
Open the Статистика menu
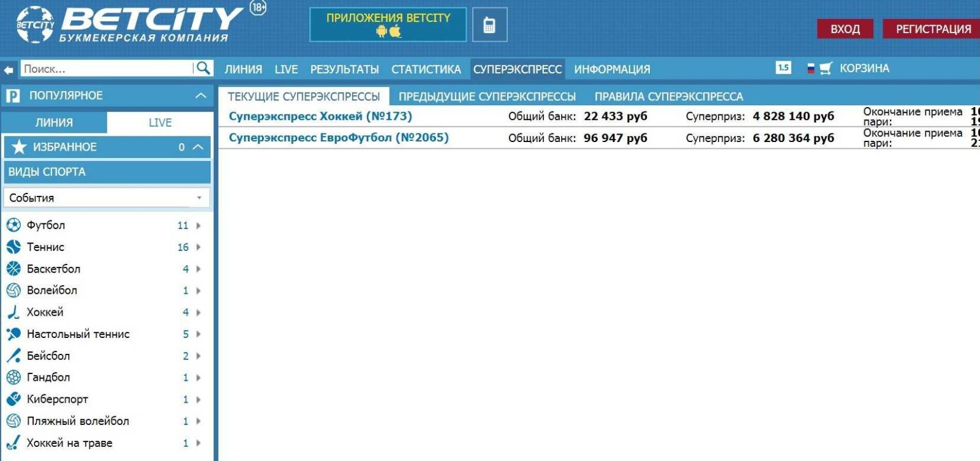pyautogui.click(x=426, y=69)
